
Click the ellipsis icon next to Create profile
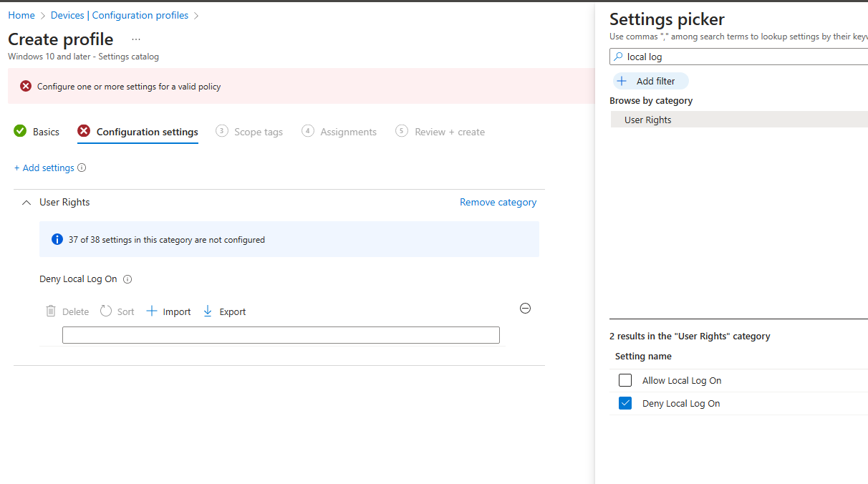click(x=136, y=39)
